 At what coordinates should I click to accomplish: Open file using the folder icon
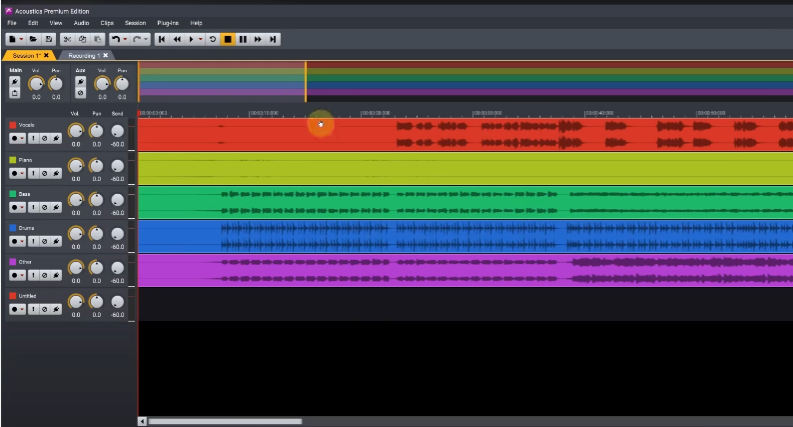pos(33,39)
